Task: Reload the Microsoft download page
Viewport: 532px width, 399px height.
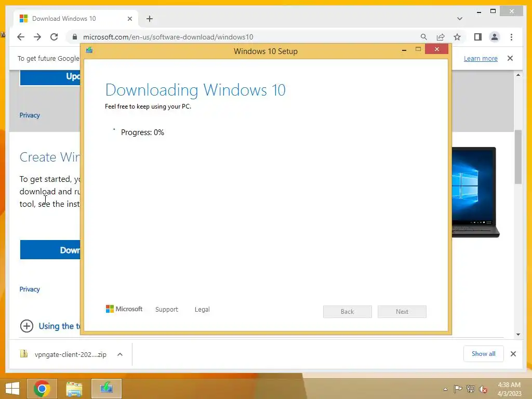Action: coord(54,37)
